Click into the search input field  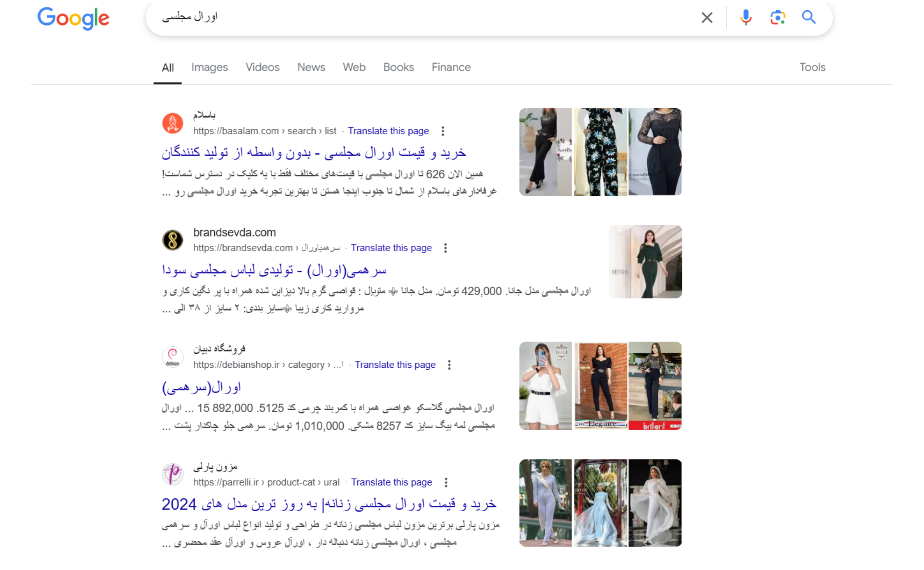415,17
